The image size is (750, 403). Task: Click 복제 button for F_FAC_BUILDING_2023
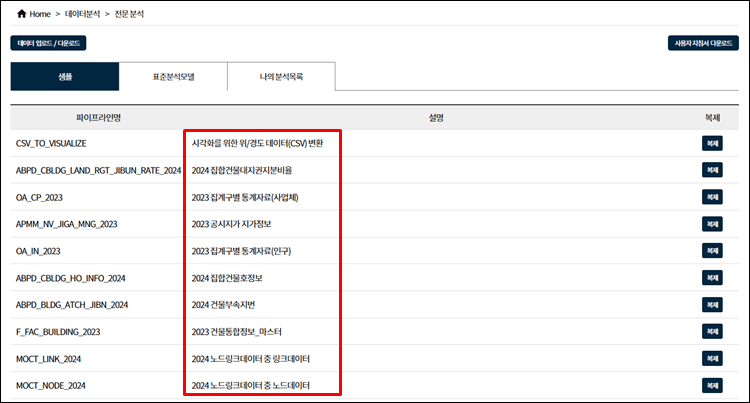tap(712, 332)
